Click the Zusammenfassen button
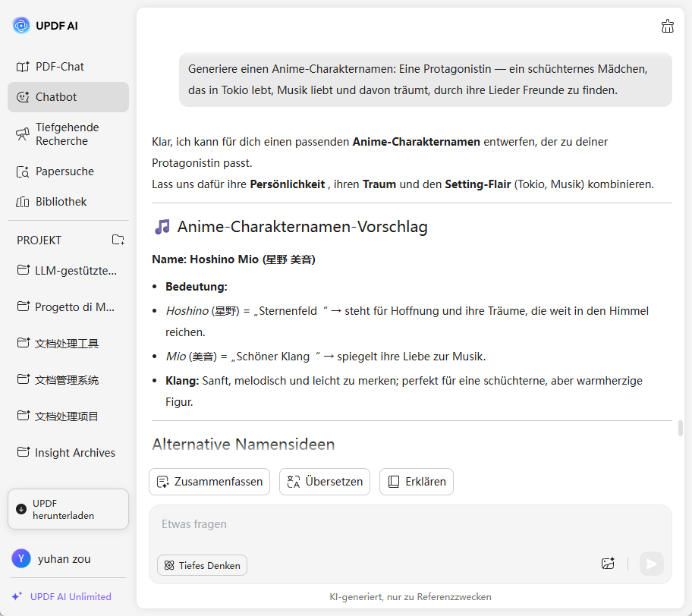 (x=209, y=482)
